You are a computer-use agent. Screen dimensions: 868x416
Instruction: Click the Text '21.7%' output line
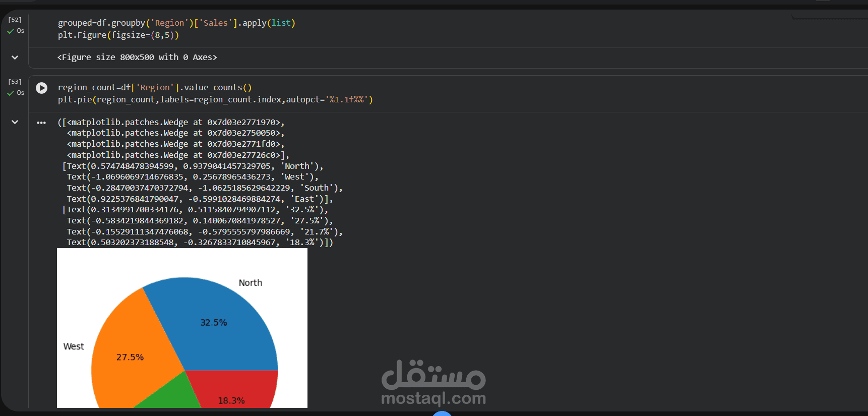tap(205, 232)
